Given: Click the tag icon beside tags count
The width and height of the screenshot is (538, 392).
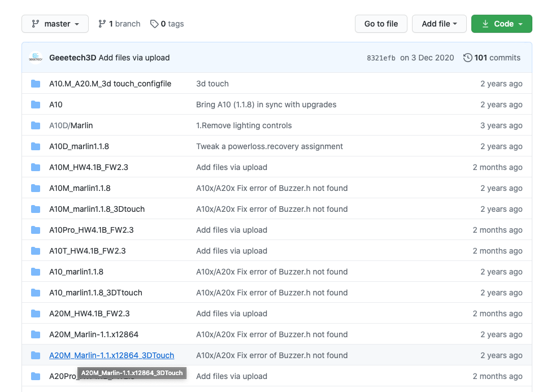Looking at the screenshot, I should tap(154, 24).
